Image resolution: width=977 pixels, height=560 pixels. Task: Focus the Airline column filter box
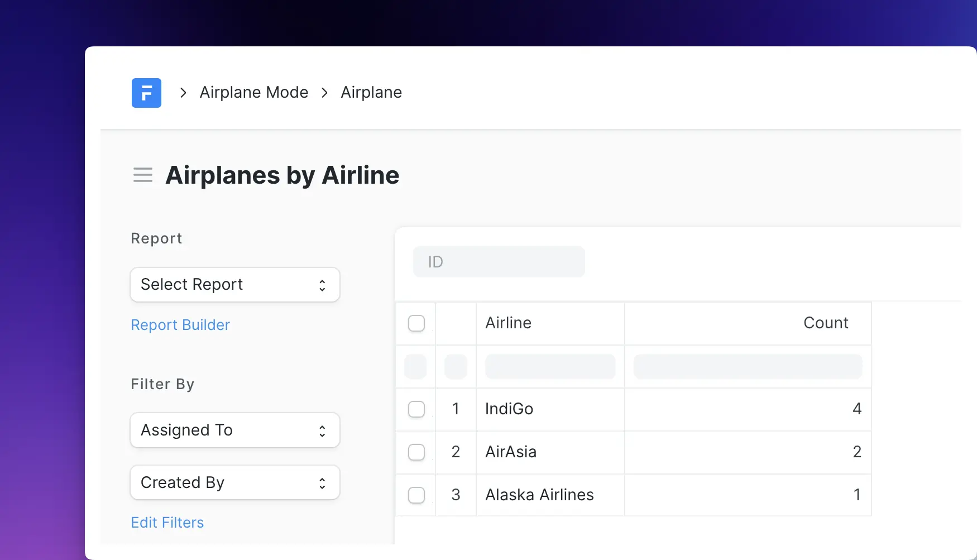(x=550, y=367)
